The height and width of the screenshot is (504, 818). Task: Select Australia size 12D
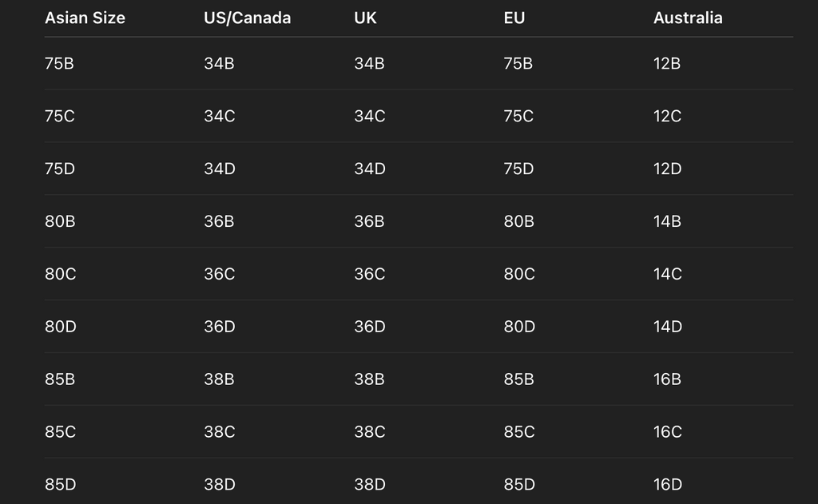coord(667,169)
